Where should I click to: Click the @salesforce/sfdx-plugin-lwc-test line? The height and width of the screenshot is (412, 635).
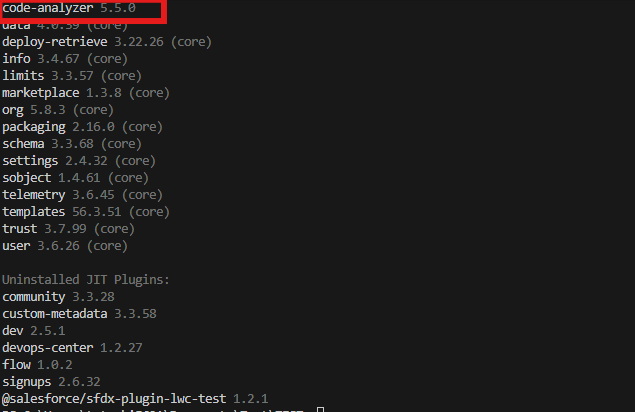pos(135,398)
